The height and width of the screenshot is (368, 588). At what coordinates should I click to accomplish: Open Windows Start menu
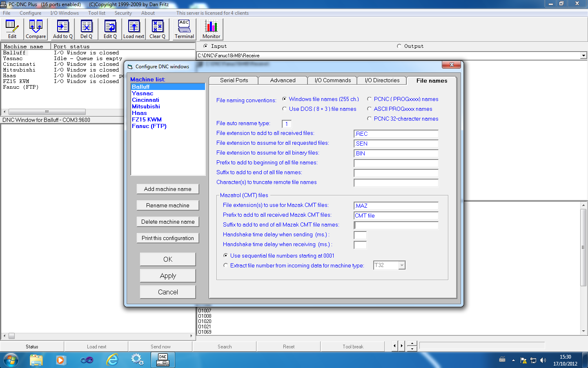pos(11,360)
